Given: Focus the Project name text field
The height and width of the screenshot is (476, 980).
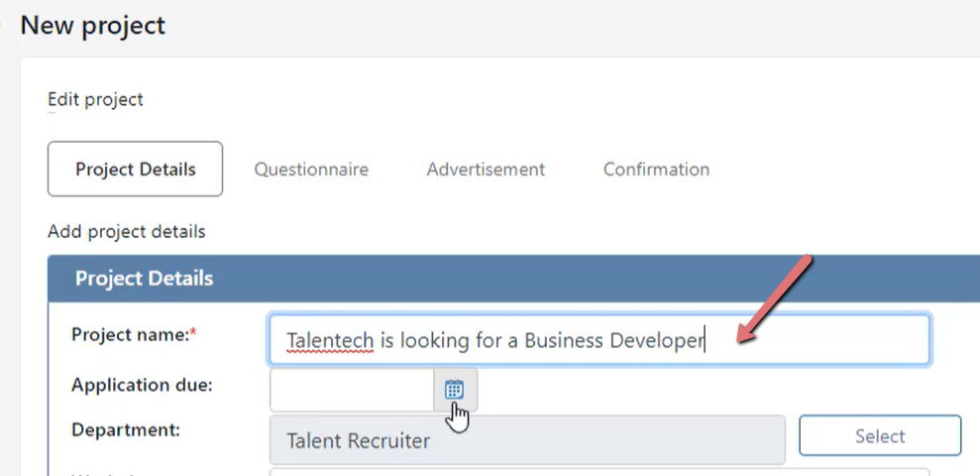Looking at the screenshot, I should pos(599,339).
